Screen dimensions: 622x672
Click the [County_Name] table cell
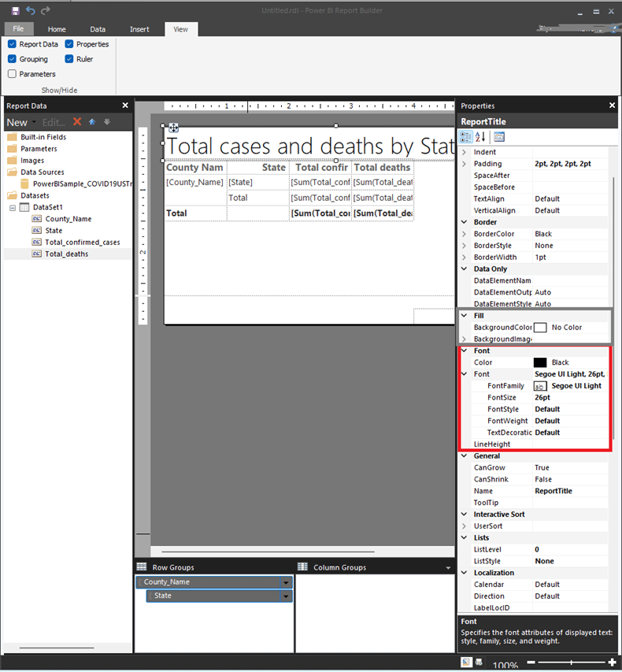click(x=195, y=182)
